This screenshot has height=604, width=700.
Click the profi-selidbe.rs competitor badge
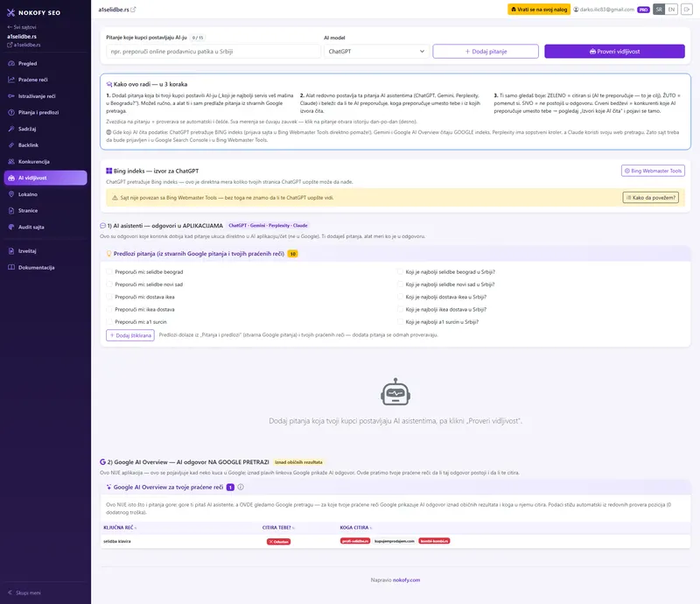(355, 541)
